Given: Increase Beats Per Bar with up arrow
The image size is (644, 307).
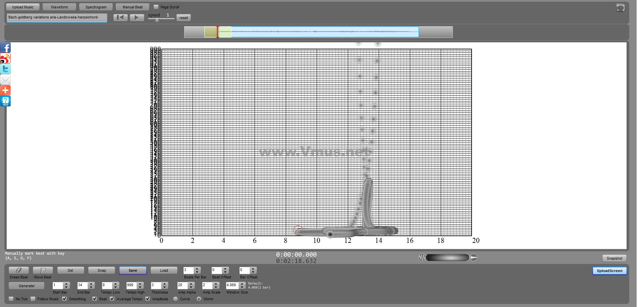Looking at the screenshot, I should coord(197,269).
